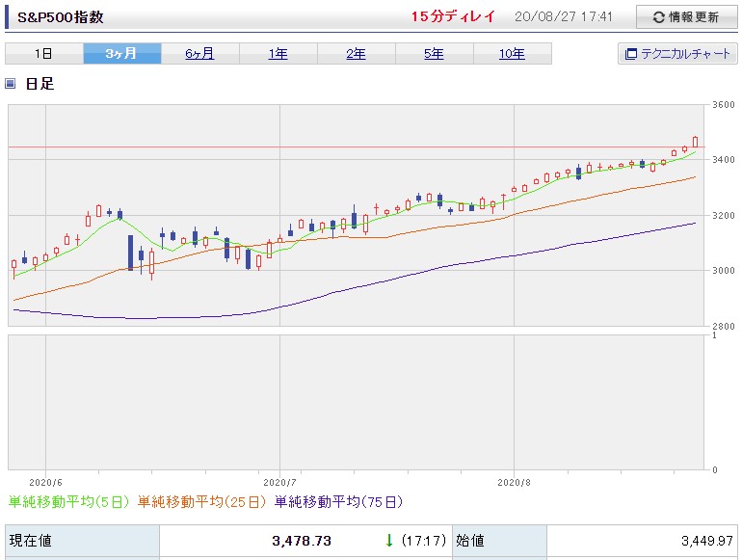Click the 3400 y-axis label
The image size is (742, 560).
pos(724,160)
